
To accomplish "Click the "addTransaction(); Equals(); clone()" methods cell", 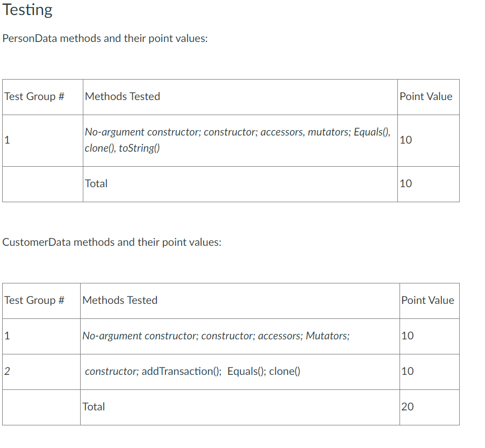I will [x=192, y=371].
